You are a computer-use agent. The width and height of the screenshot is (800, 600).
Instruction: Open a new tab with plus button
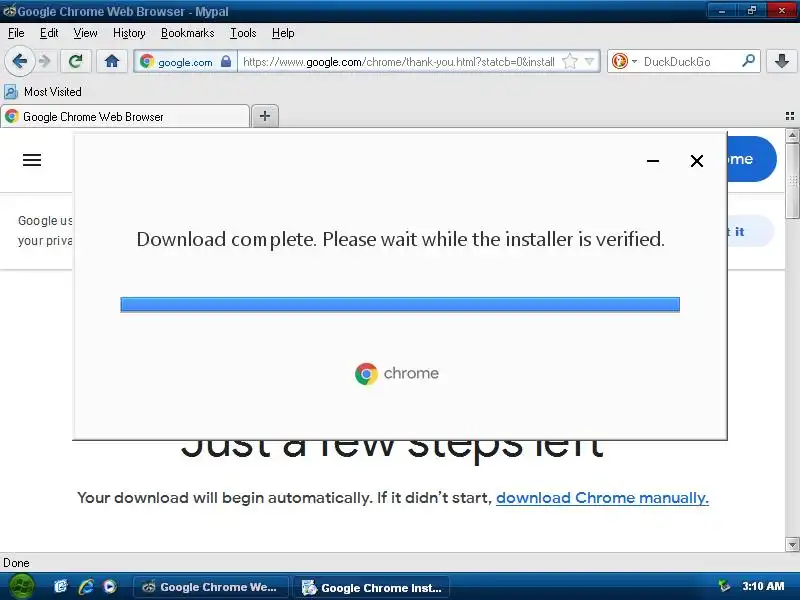click(265, 116)
